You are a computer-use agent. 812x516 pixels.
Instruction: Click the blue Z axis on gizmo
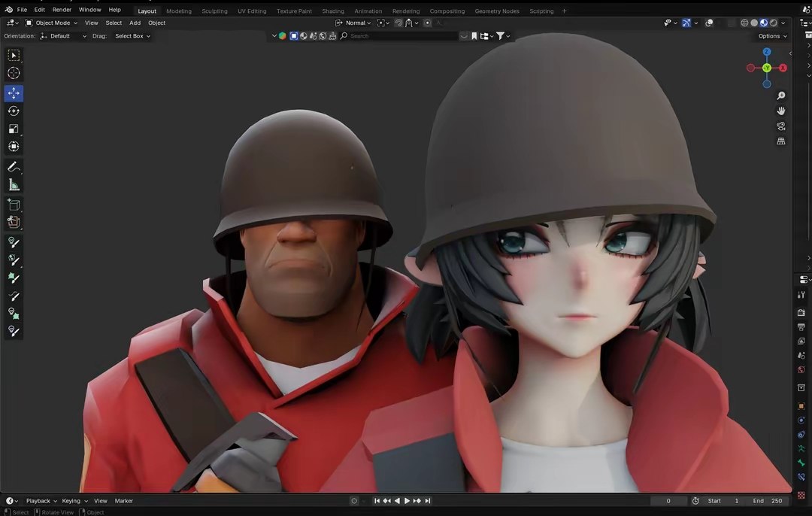(767, 52)
